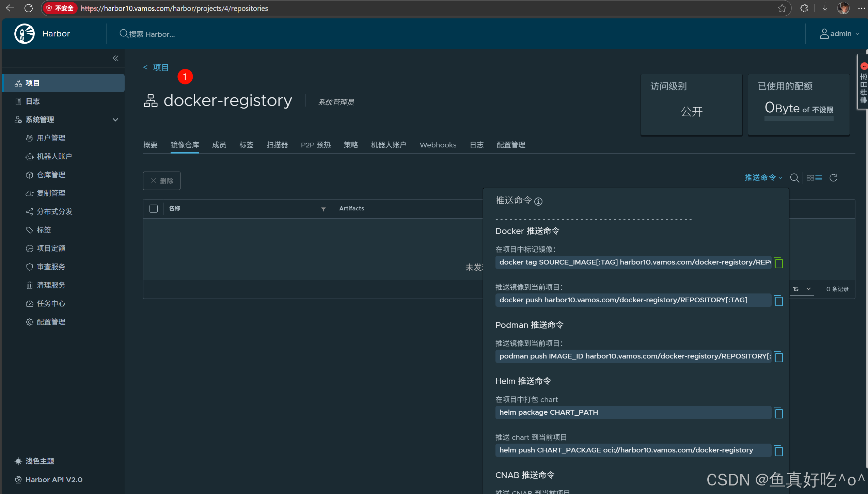Screen dimensions: 868x494
Task: Open browser extensions puzzle icon
Action: tap(804, 8)
